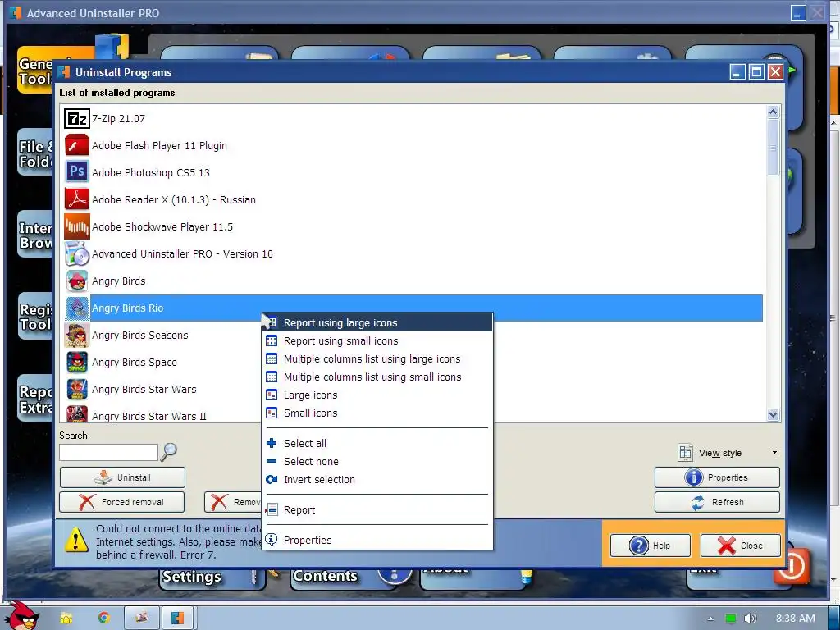Choose Multiple columns list using small icons
The width and height of the screenshot is (840, 630).
377,377
